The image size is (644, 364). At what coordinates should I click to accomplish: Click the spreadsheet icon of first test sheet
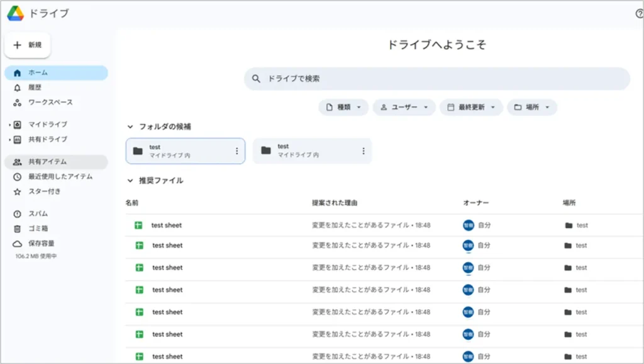point(138,225)
